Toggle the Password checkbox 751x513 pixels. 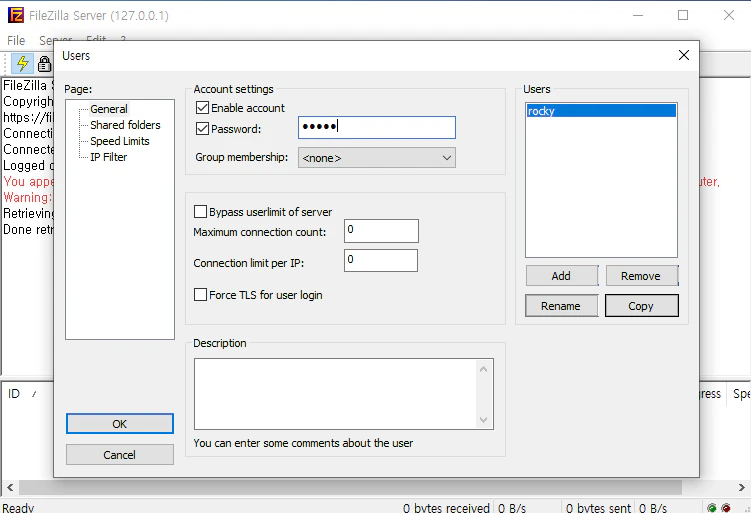[202, 128]
